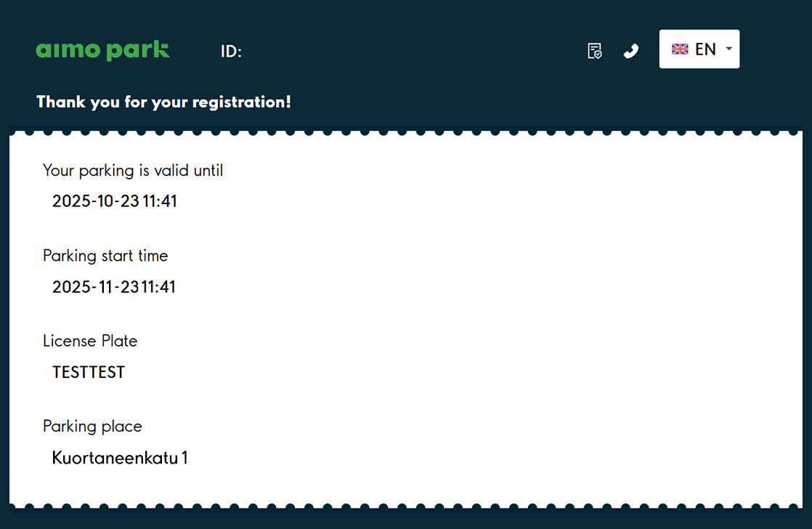This screenshot has height=529, width=812.
Task: Click the 'License Plate' label
Action: tap(90, 341)
